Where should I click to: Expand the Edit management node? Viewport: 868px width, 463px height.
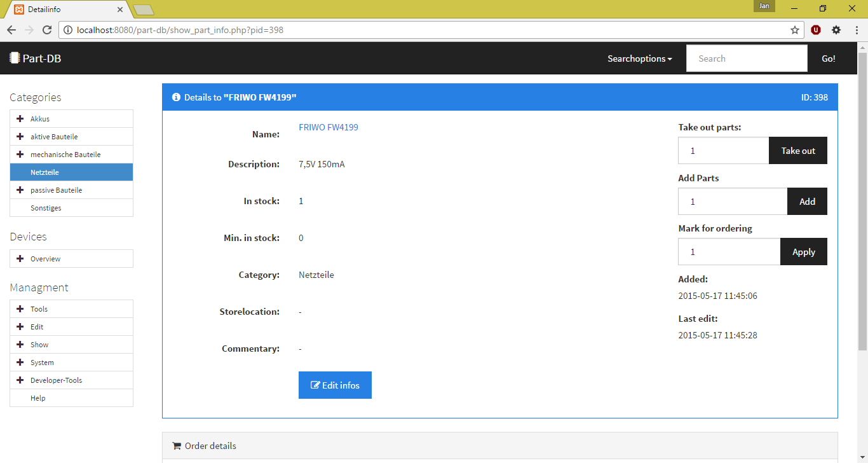20,327
